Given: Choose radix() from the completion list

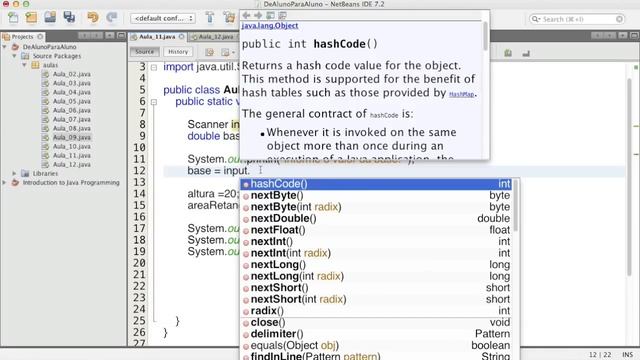Looking at the screenshot, I should (x=377, y=311).
